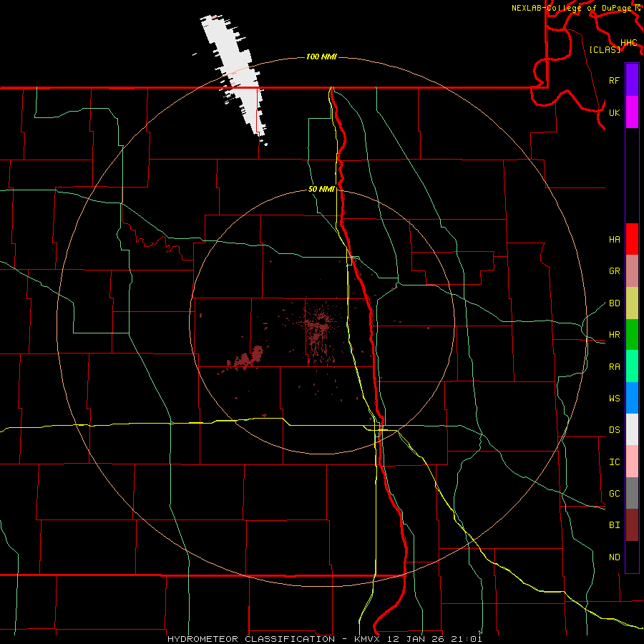Click the white dry snow echo band
This screenshot has width=644, height=644.
tap(235, 76)
